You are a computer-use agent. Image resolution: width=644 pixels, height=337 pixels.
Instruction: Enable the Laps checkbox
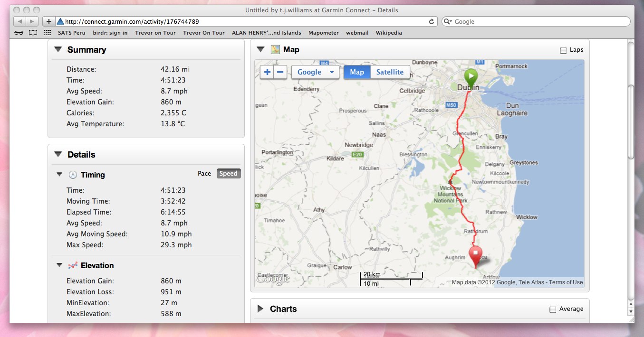pos(563,50)
